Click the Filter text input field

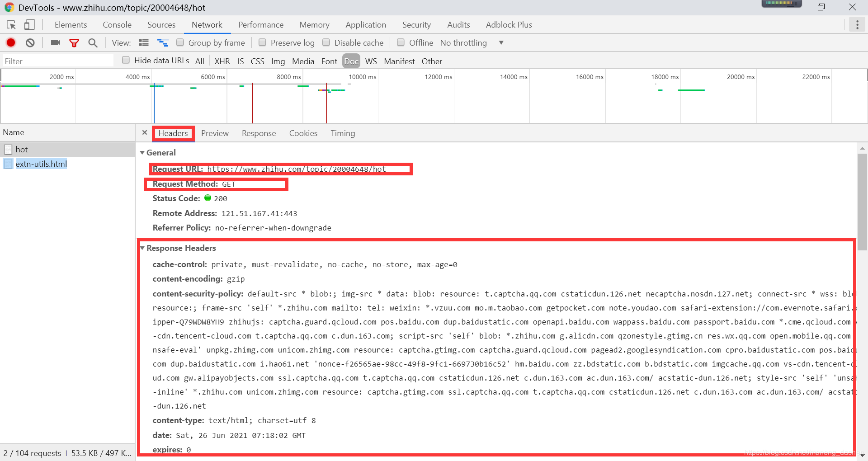click(x=57, y=61)
